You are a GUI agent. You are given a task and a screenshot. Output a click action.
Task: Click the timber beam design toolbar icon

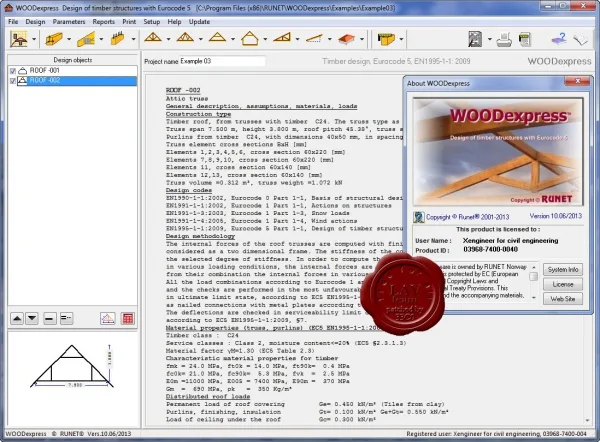[54, 39]
